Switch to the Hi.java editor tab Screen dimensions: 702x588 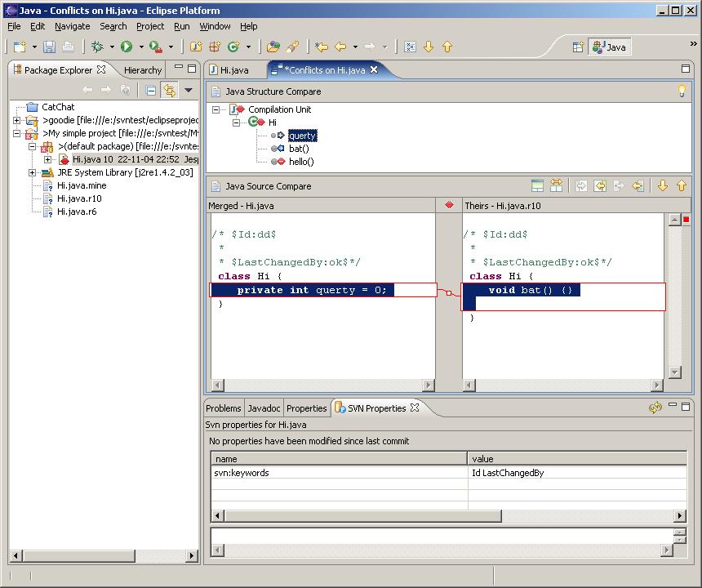pyautogui.click(x=229, y=70)
